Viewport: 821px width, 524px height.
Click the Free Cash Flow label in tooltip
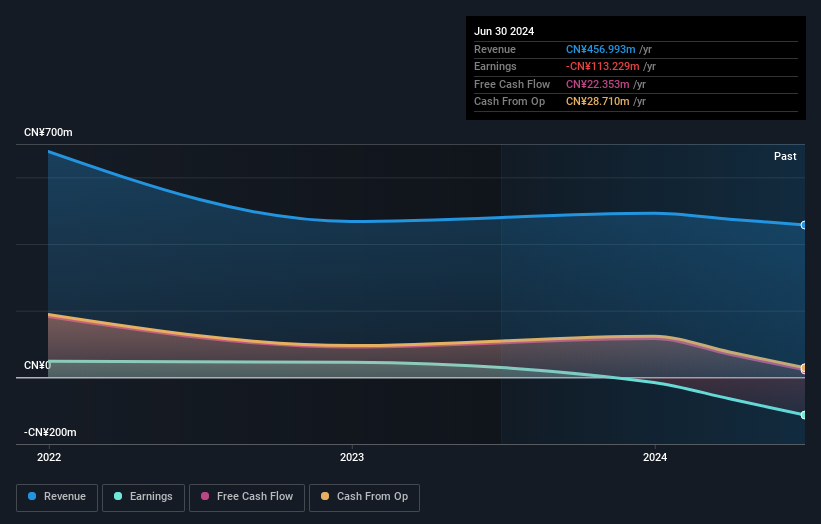click(x=512, y=84)
